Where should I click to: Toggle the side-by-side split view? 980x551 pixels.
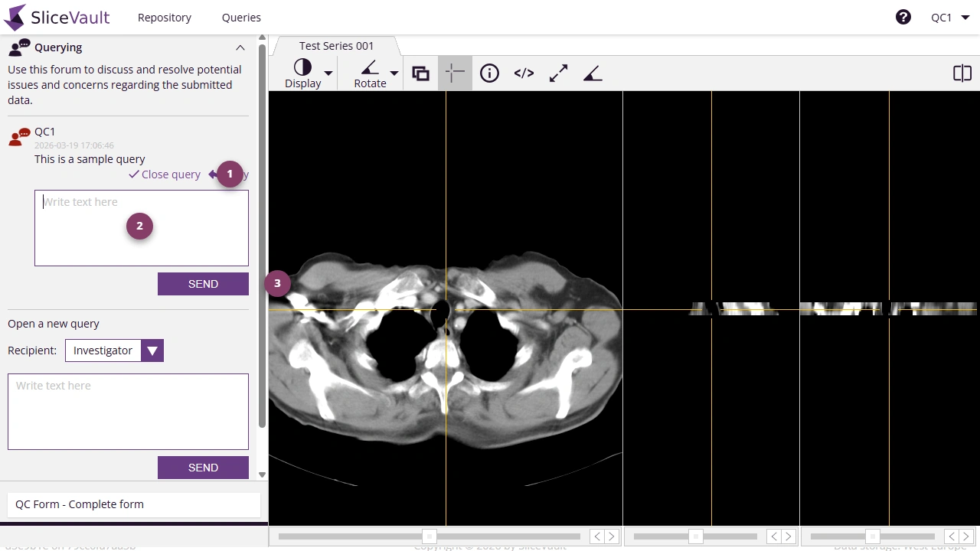coord(962,73)
